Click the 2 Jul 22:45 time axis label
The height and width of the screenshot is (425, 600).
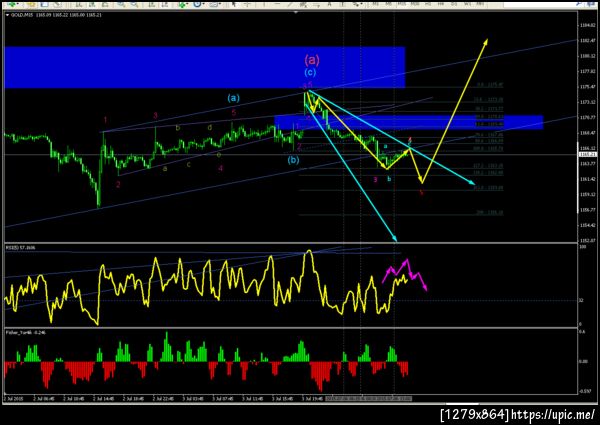coord(163,399)
